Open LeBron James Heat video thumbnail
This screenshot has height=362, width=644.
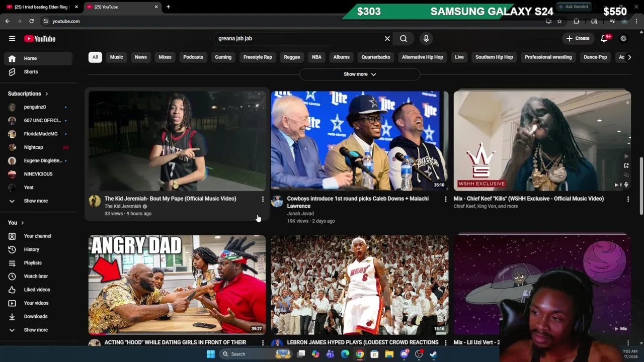(360, 285)
